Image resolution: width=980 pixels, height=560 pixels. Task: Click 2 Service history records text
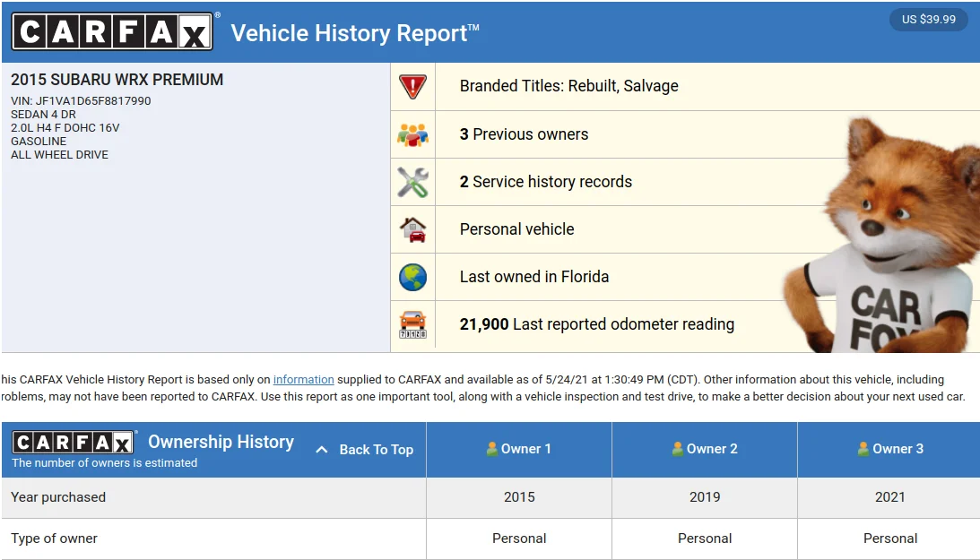coord(546,182)
